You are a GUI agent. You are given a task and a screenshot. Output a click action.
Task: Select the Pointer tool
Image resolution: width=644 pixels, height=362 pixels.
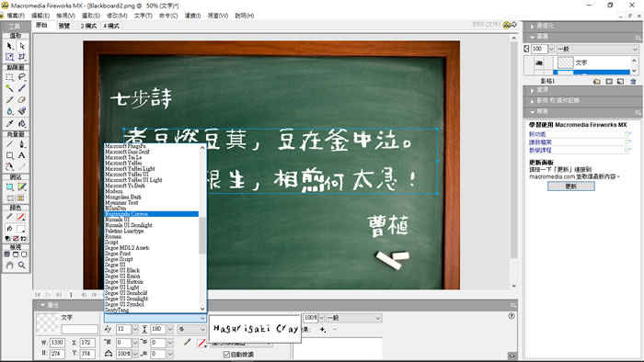click(9, 46)
